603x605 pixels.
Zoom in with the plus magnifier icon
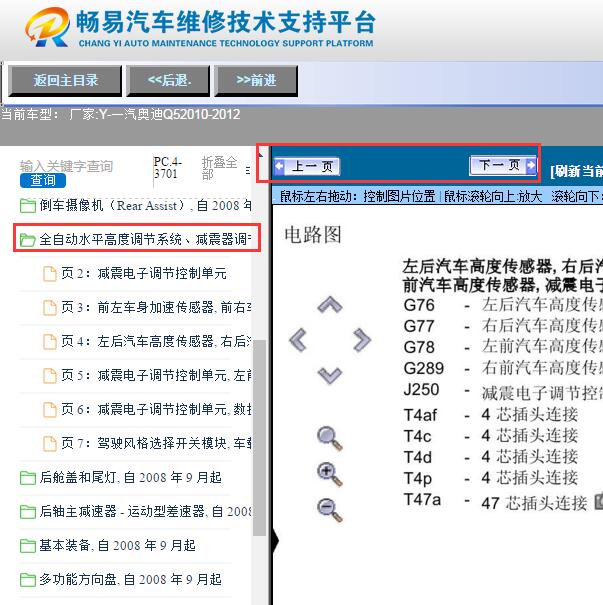(329, 475)
